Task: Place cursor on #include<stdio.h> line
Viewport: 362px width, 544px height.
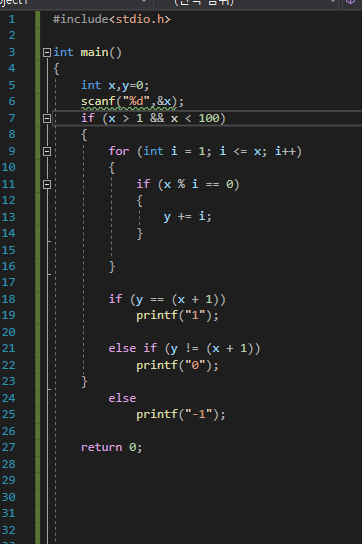Action: [112, 19]
